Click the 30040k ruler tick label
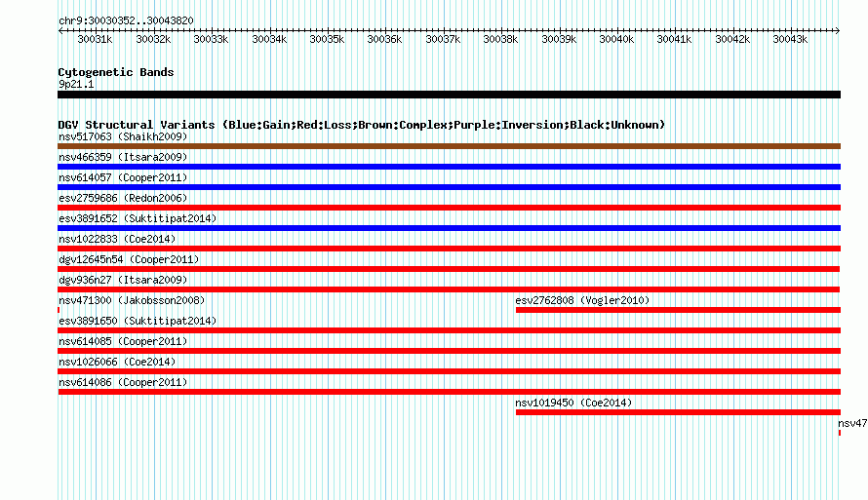 [x=616, y=39]
